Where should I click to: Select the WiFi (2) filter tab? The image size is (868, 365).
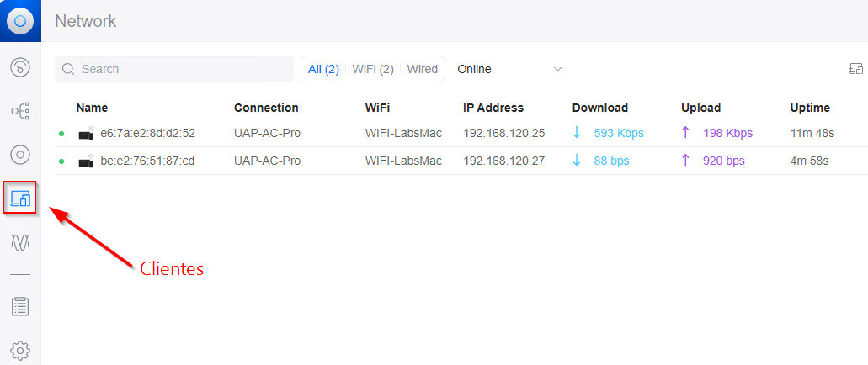click(373, 69)
